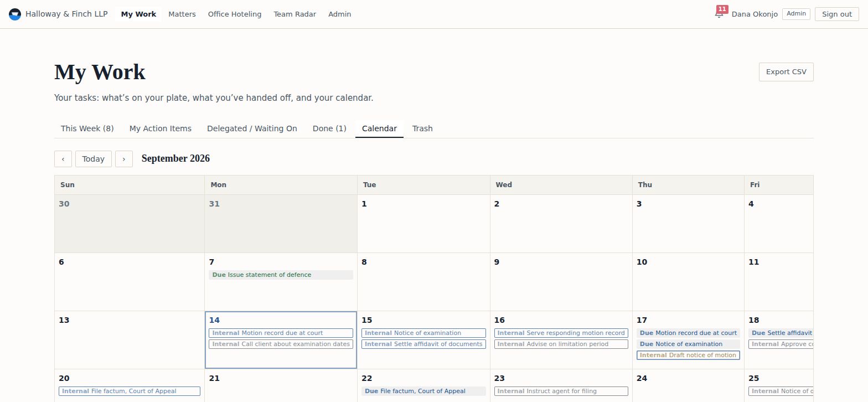Click the Admin badge next to Dana Okonjo
The image size is (868, 402).
[x=796, y=14]
